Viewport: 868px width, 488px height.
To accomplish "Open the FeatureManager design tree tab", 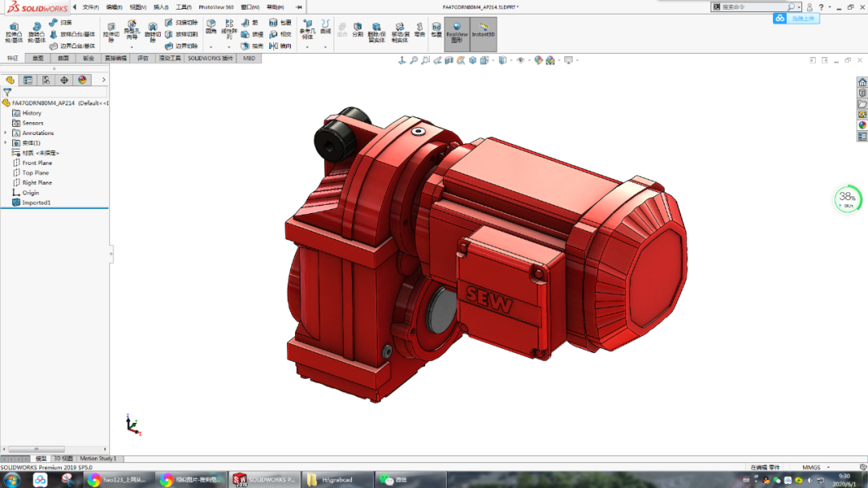I will [x=10, y=80].
